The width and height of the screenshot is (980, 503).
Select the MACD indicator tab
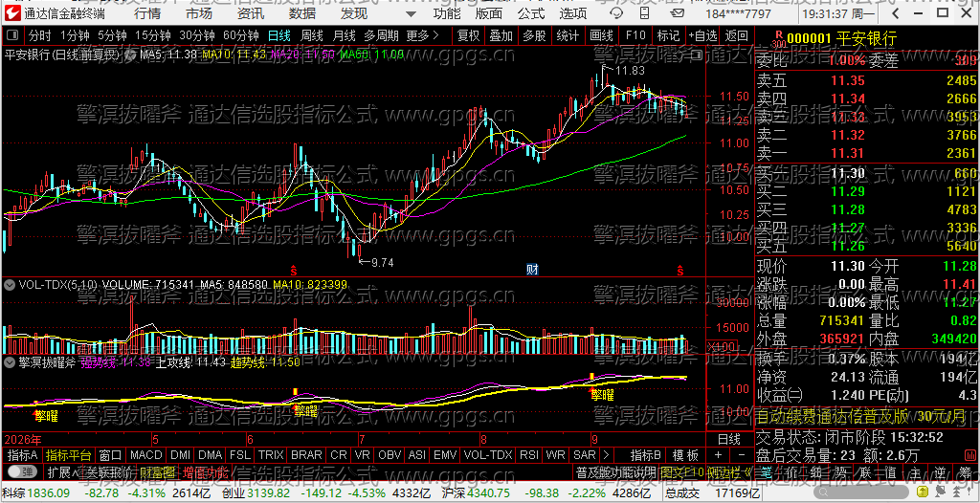[145, 455]
